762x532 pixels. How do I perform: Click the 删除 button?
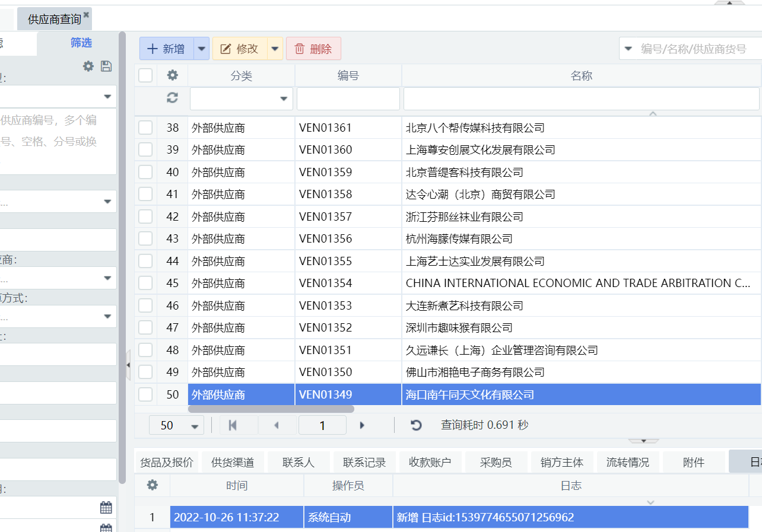click(313, 49)
